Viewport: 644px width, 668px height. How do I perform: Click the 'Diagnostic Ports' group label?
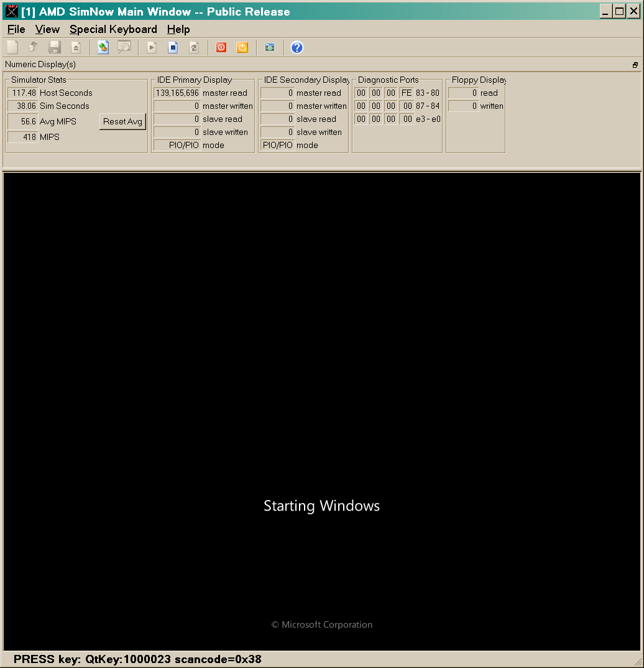click(388, 80)
